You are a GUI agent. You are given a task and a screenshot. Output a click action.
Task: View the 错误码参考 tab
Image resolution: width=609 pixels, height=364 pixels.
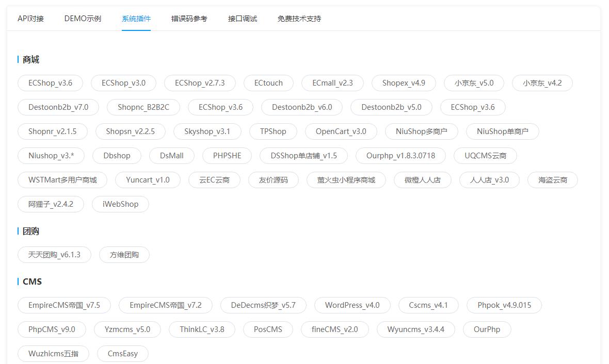coord(189,19)
